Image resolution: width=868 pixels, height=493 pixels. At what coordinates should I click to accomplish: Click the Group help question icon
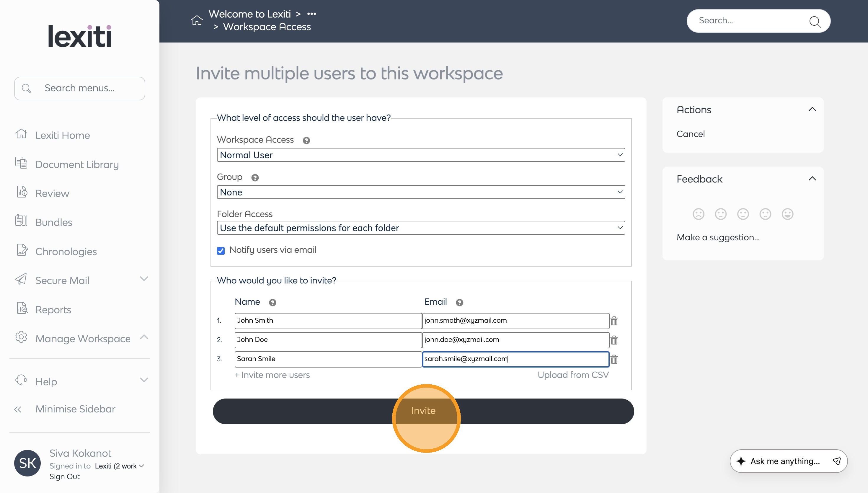[x=255, y=178]
